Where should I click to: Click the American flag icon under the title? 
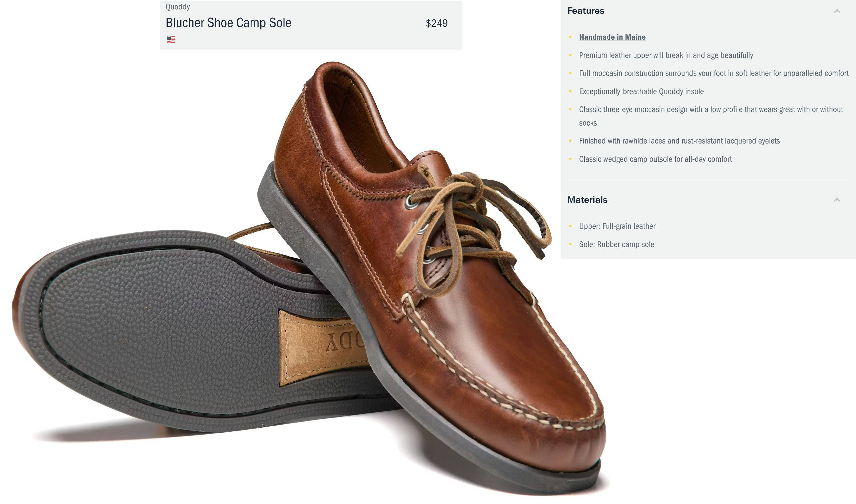[171, 40]
